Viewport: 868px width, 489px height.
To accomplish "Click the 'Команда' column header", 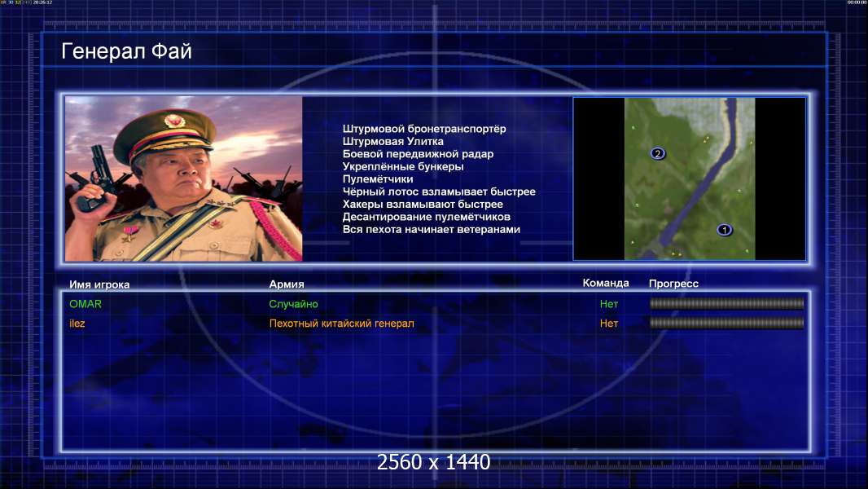I will tap(606, 283).
